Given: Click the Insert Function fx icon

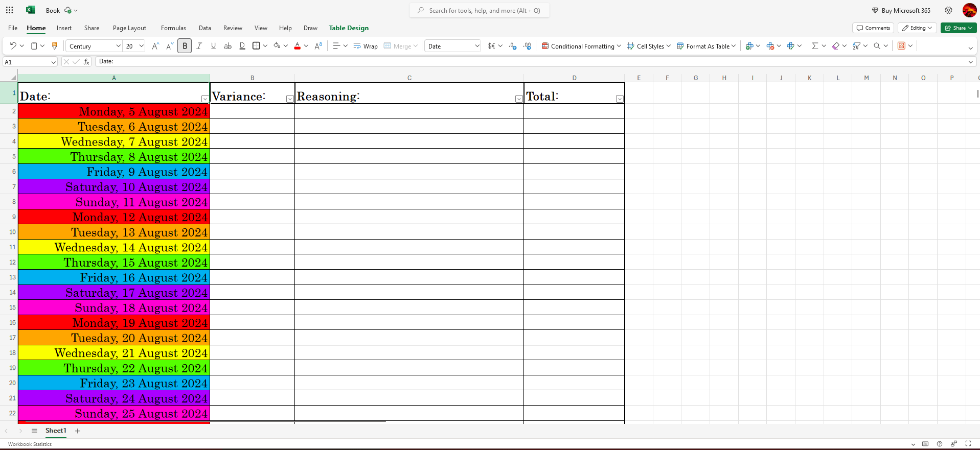Looking at the screenshot, I should [x=87, y=62].
